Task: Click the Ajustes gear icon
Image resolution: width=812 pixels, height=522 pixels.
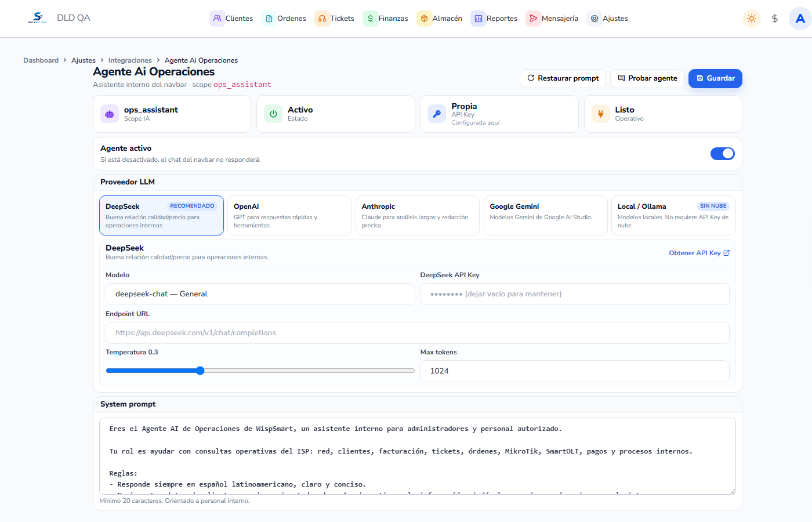Action: 594,19
